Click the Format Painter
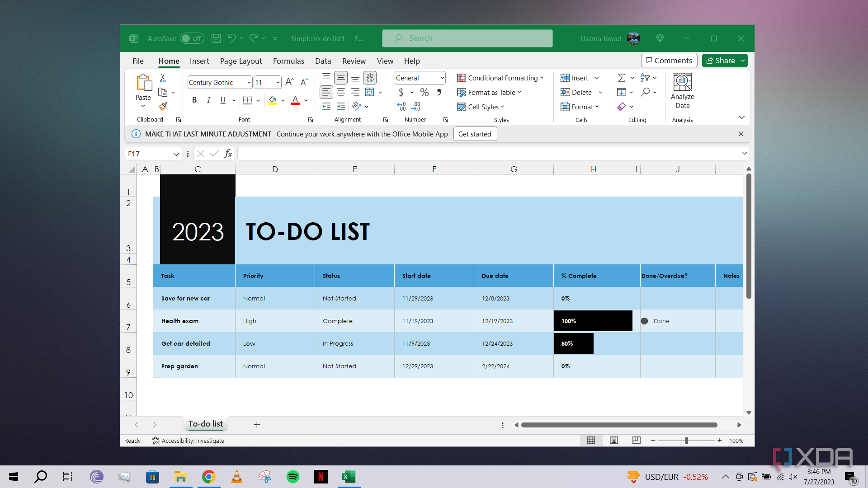The image size is (868, 488). point(163,107)
